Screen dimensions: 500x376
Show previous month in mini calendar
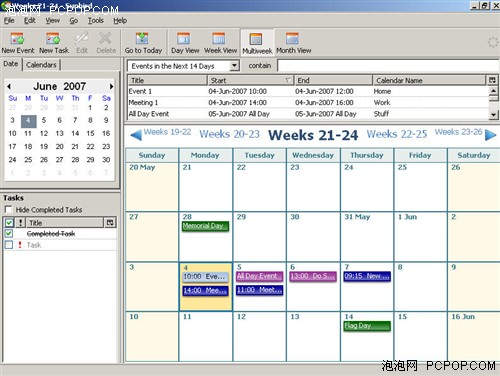click(9, 86)
